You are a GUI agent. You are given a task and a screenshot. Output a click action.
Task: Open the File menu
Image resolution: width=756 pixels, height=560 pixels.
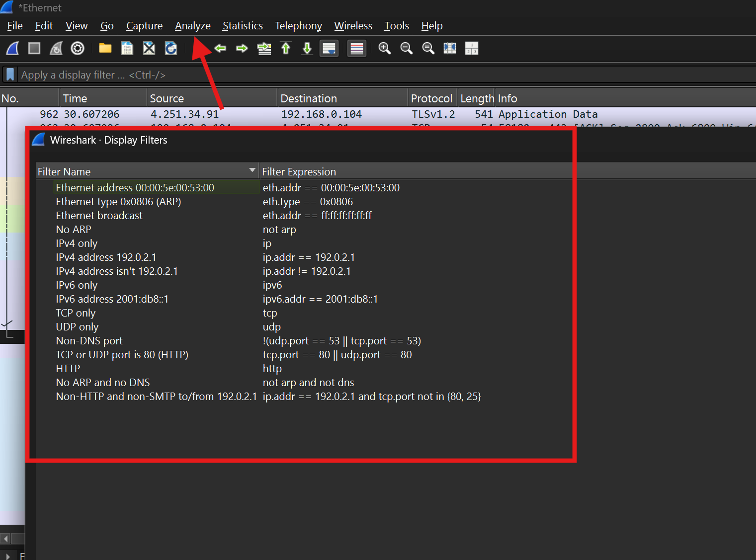(x=15, y=26)
